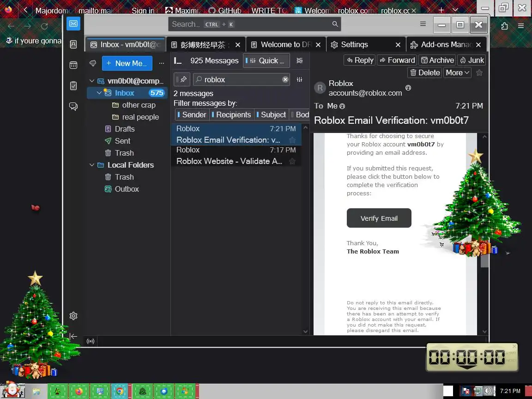Forward the Roblox message
Viewport: 532px width, 399px height.
pos(397,60)
